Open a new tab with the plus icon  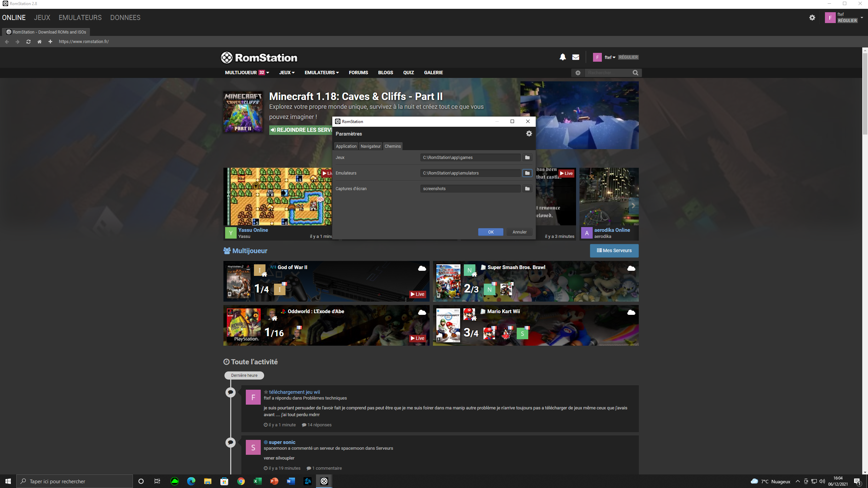pos(50,42)
